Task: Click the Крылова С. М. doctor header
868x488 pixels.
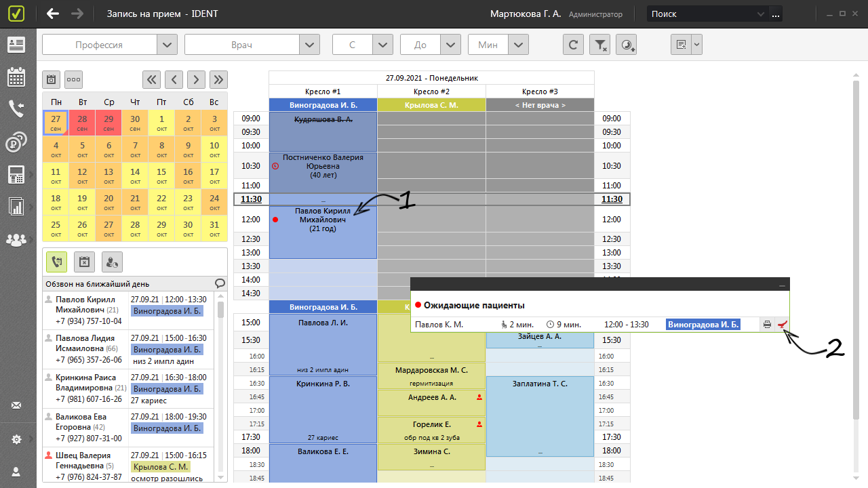Action: (431, 105)
